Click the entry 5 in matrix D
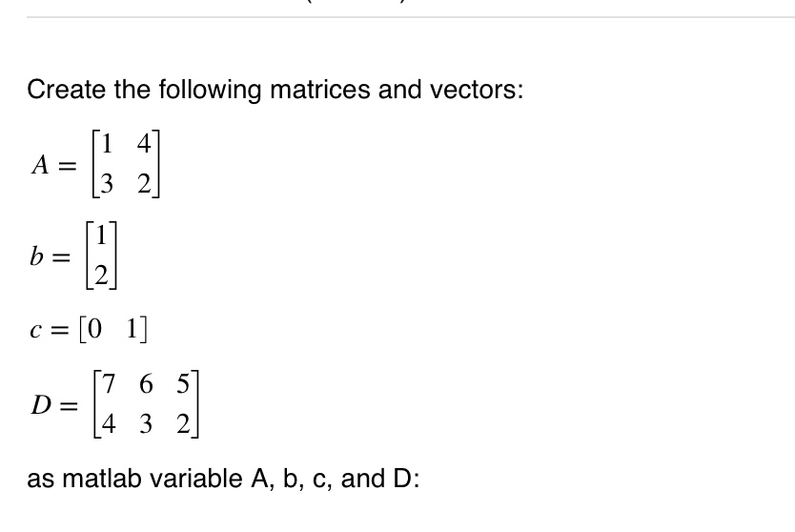 (x=183, y=383)
